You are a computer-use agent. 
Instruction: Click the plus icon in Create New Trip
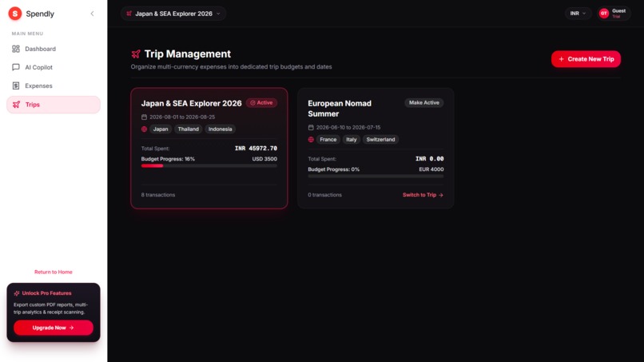point(561,59)
